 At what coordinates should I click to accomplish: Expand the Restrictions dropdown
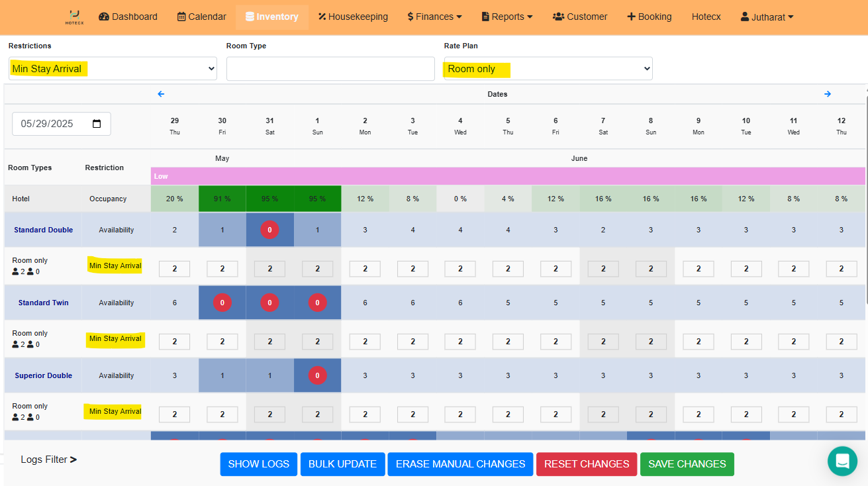tap(113, 69)
